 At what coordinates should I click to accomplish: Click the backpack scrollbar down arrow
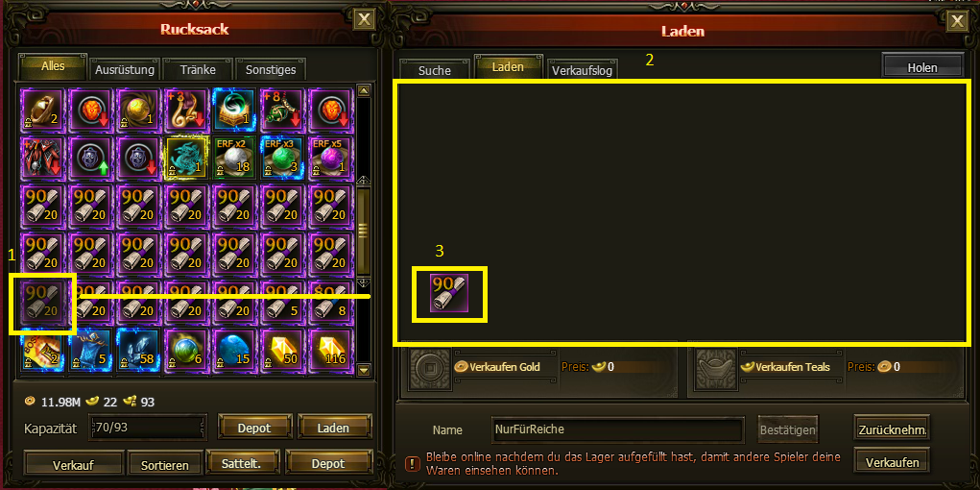point(365,371)
